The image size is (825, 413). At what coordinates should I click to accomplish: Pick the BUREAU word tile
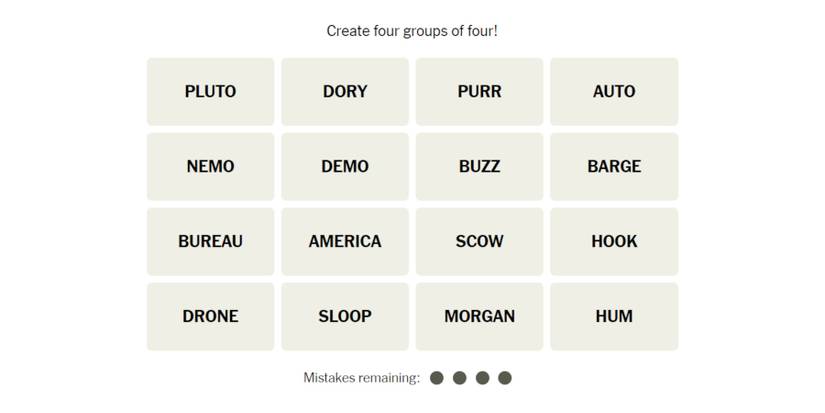(210, 241)
